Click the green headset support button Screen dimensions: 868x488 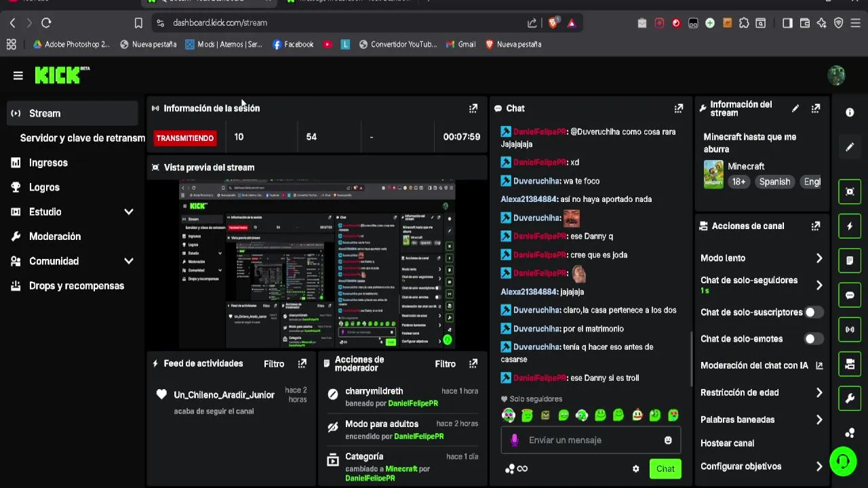pos(843,462)
